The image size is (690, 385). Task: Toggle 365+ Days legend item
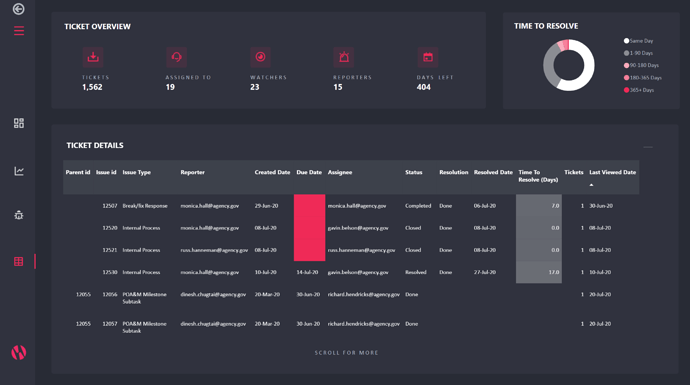[x=639, y=90]
